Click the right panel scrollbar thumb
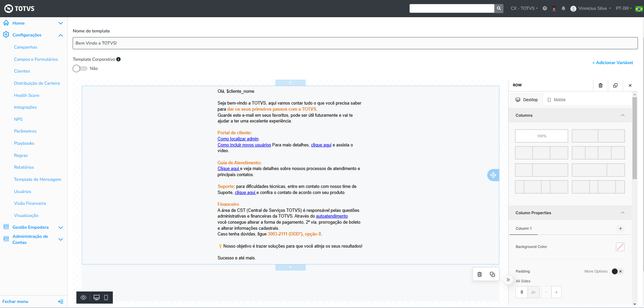 (635, 138)
